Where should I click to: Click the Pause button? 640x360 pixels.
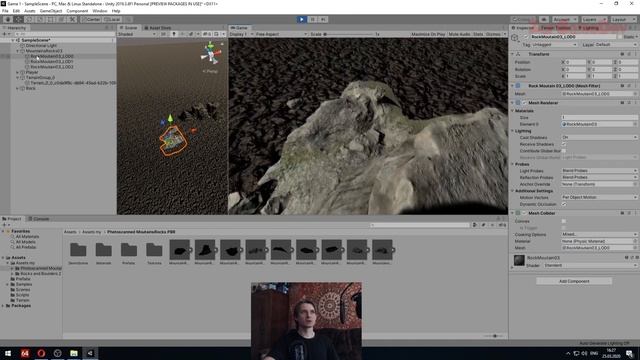coord(313,19)
